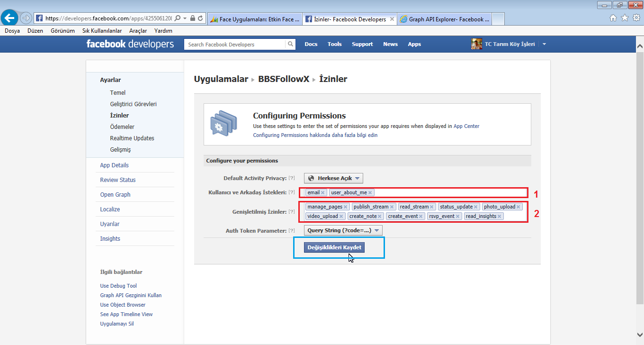Screen dimensions: 644x345
Task: Open App Details in the sidebar
Action: (x=114, y=165)
